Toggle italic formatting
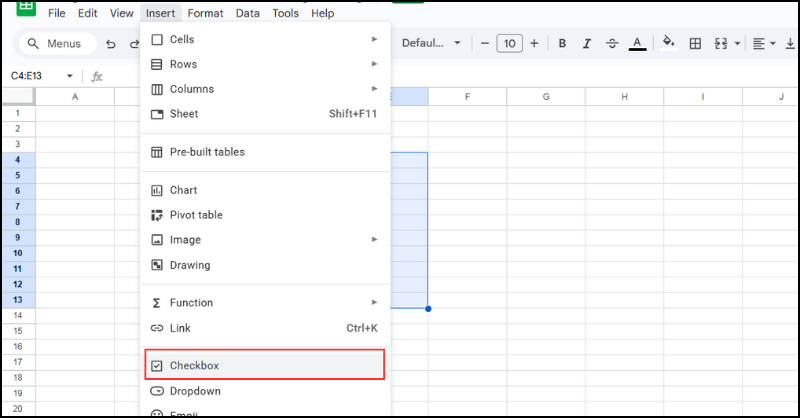The height and width of the screenshot is (418, 800). coord(587,43)
